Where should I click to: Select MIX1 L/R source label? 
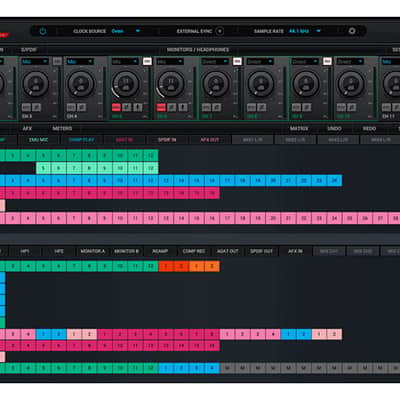pos(252,140)
